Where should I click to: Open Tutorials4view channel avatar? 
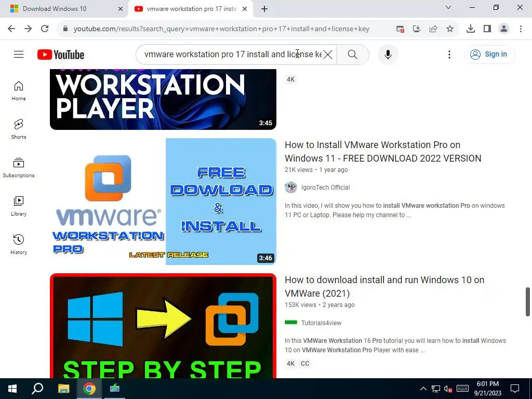pyautogui.click(x=291, y=322)
